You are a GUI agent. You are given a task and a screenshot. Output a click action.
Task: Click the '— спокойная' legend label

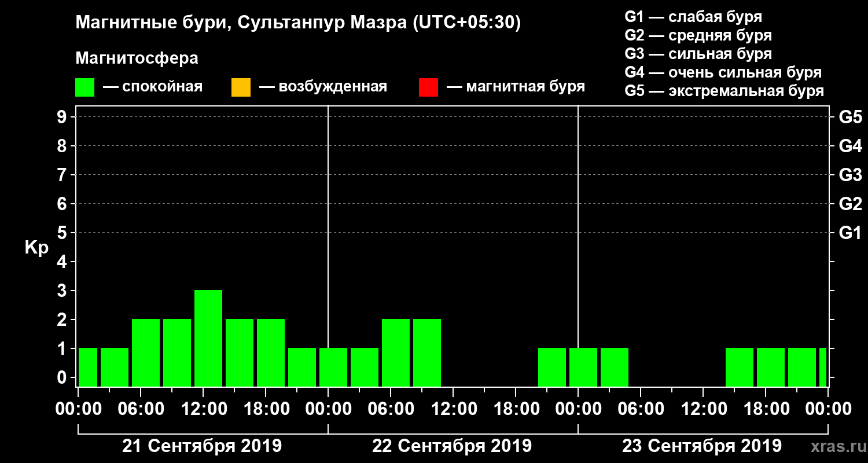(x=153, y=87)
